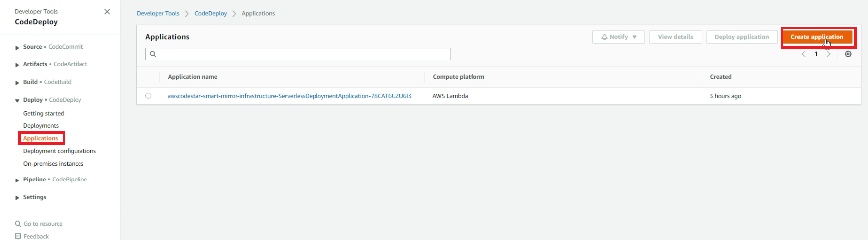Viewport: 868px width, 240px height.
Task: Expand the Build CodeBuild section
Action: coord(17,83)
